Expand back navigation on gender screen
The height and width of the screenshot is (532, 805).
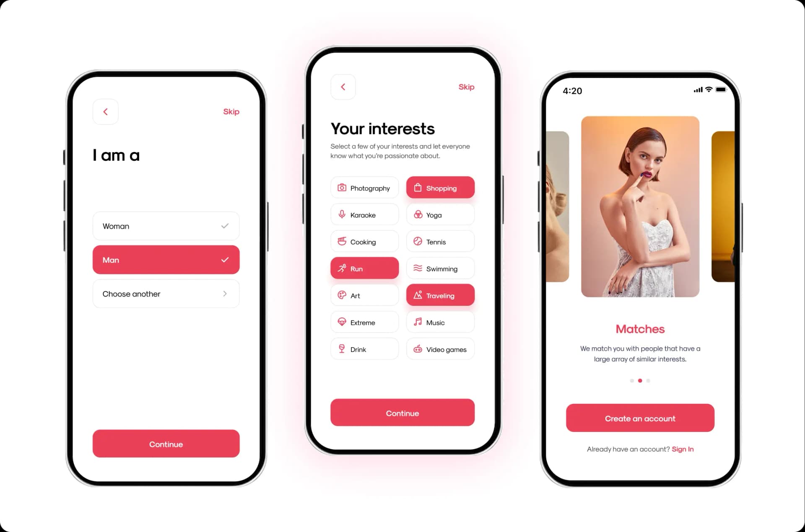point(105,111)
